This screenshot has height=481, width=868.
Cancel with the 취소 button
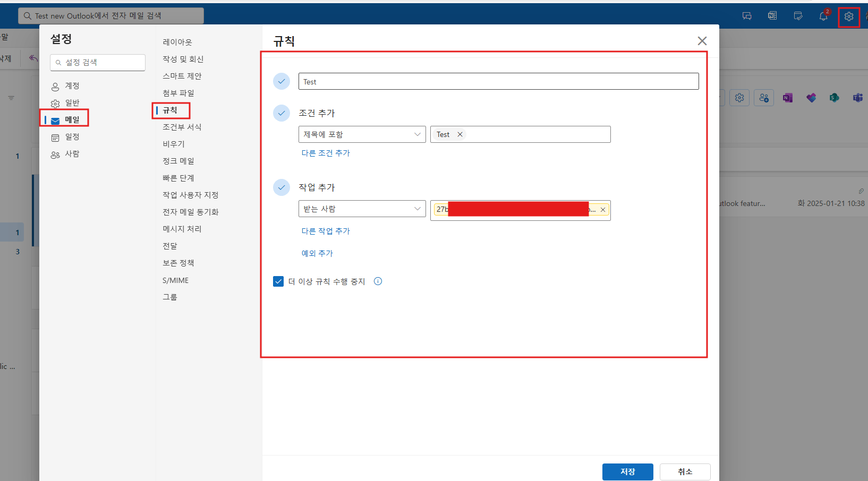coord(685,471)
